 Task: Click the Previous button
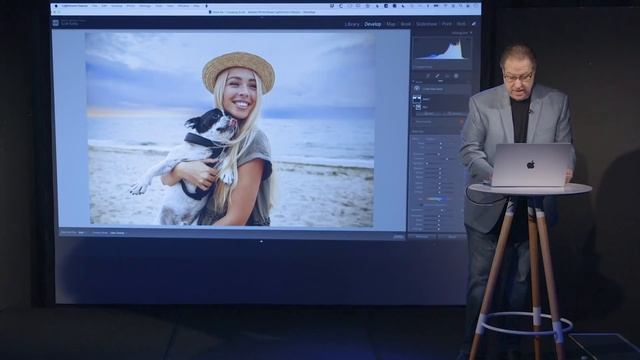pyautogui.click(x=422, y=237)
